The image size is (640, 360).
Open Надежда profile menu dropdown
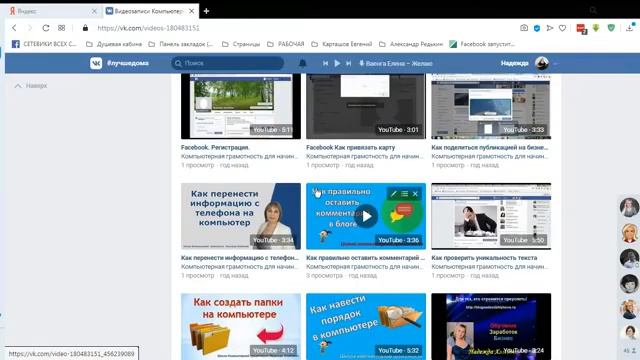pyautogui.click(x=529, y=63)
